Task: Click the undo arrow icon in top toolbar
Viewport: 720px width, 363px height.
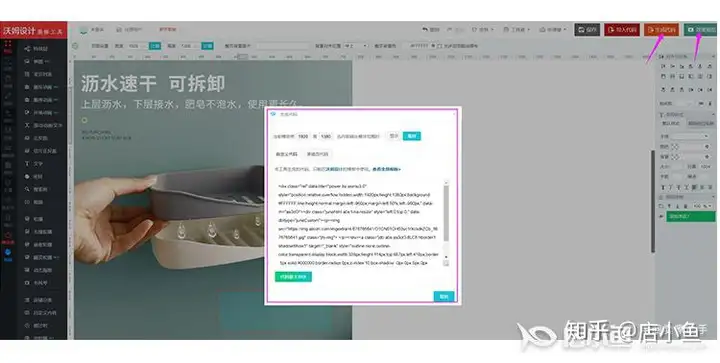Action: [x=425, y=30]
